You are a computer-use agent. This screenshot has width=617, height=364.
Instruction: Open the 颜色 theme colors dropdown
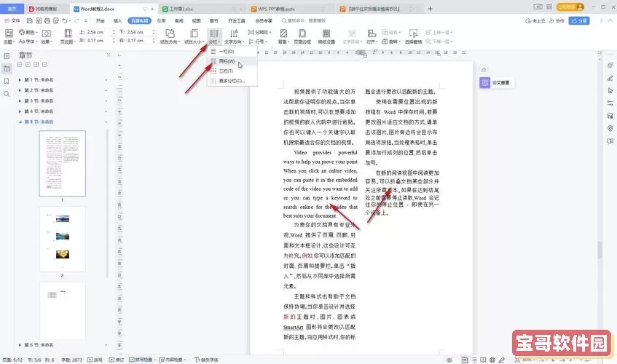point(28,32)
